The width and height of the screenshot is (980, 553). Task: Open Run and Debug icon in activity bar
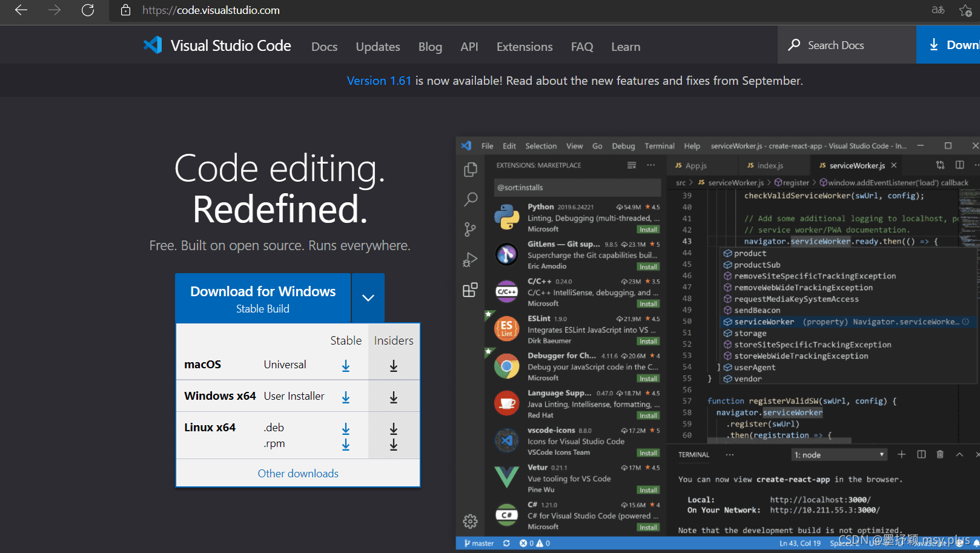471,260
